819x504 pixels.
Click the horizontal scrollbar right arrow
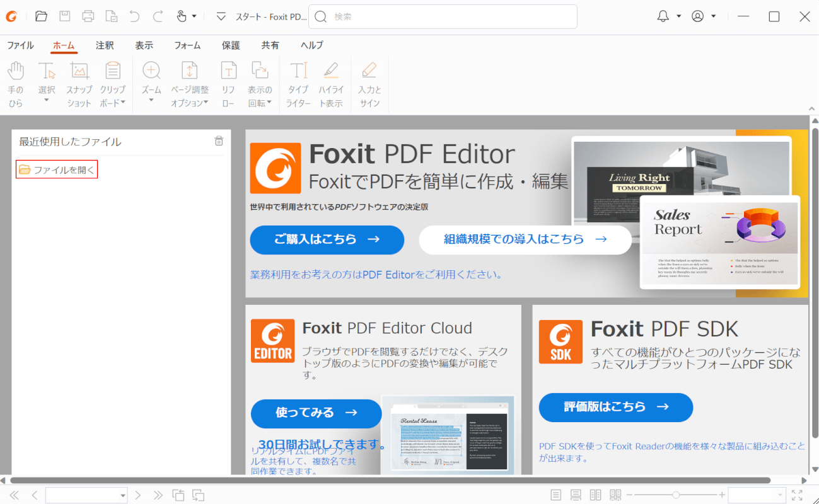804,480
